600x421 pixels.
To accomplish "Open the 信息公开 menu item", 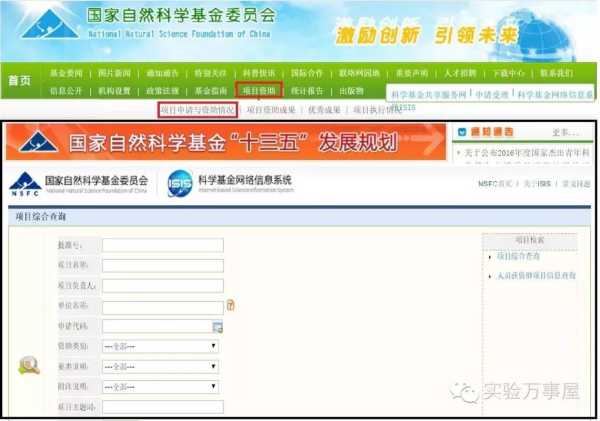I will point(66,91).
